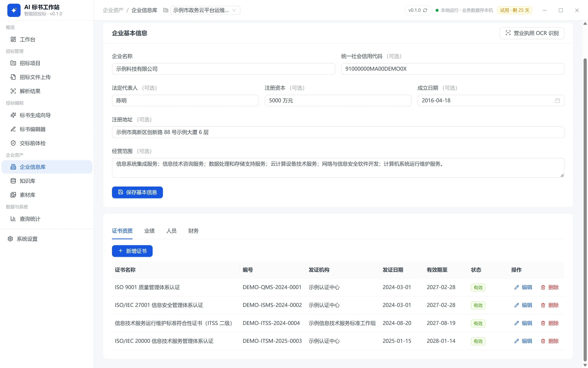
Task: Switch to the 业绩 tab
Action: pos(149,231)
